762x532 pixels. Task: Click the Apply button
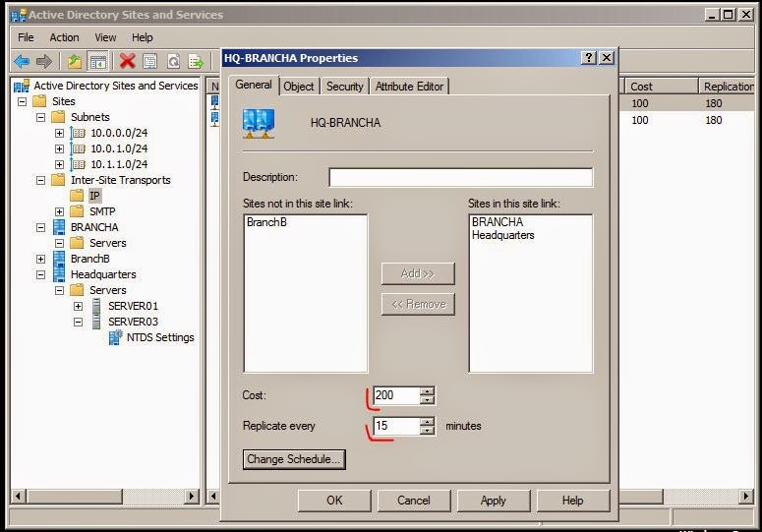[494, 501]
